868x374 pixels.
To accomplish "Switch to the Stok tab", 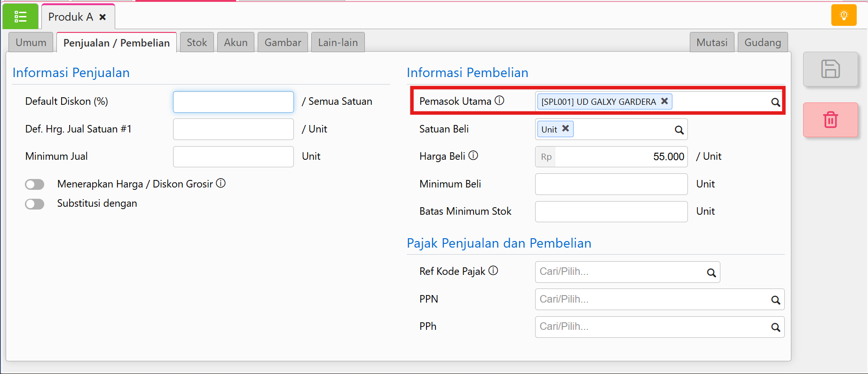I will tap(197, 42).
